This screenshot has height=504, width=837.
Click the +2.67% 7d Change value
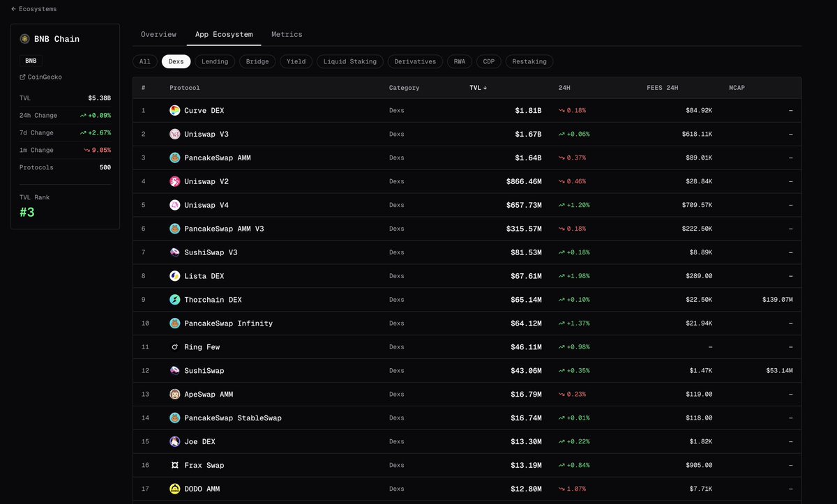coord(96,133)
